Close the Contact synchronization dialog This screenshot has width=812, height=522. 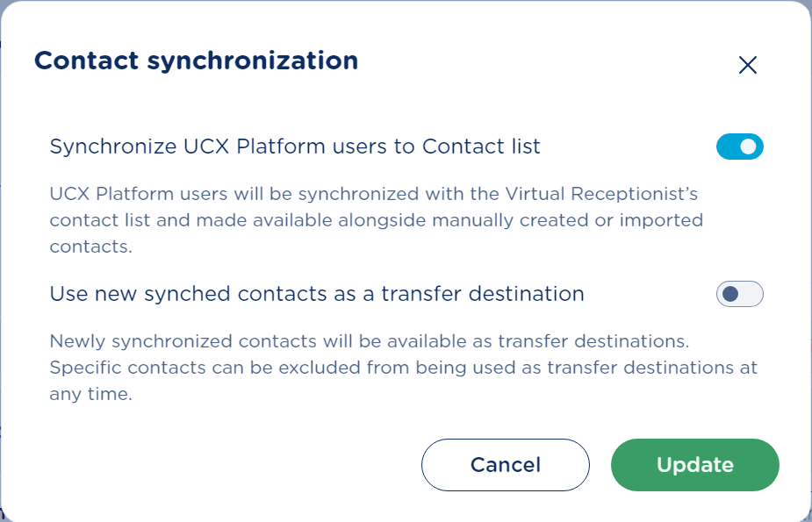tap(747, 65)
